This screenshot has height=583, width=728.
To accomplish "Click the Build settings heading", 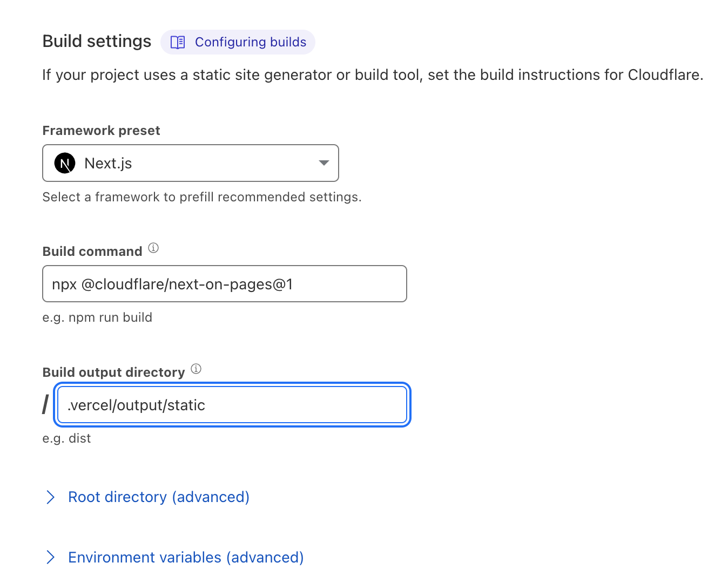I will 97,42.
